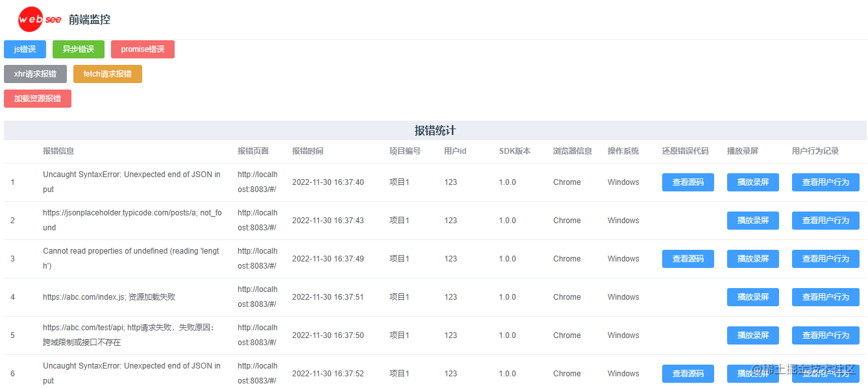Viewport: 868px width, 388px height.
Task: Click 查看用户行为 in row 5
Action: (x=826, y=335)
